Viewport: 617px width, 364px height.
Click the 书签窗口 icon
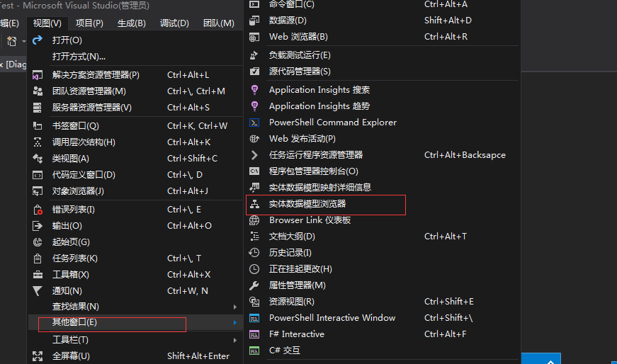pyautogui.click(x=38, y=126)
